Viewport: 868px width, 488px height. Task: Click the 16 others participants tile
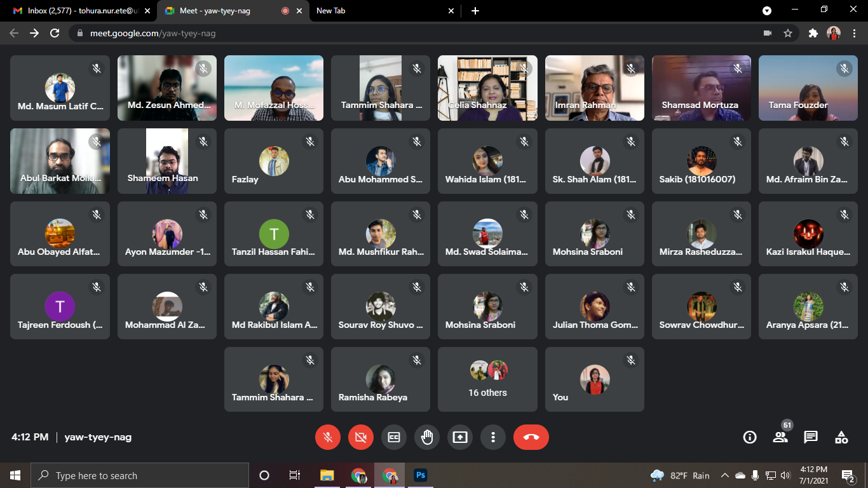487,379
